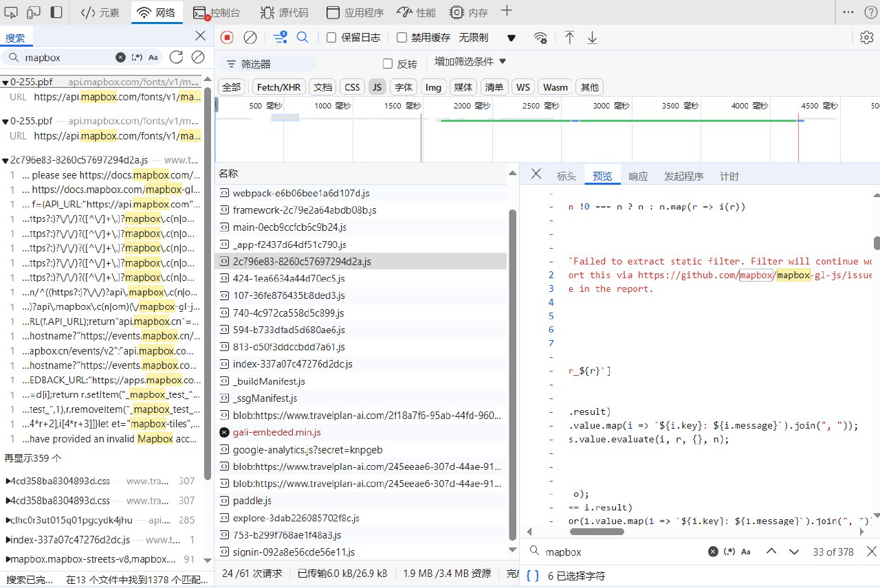
Task: Clear the preview find box text
Action: point(713,552)
